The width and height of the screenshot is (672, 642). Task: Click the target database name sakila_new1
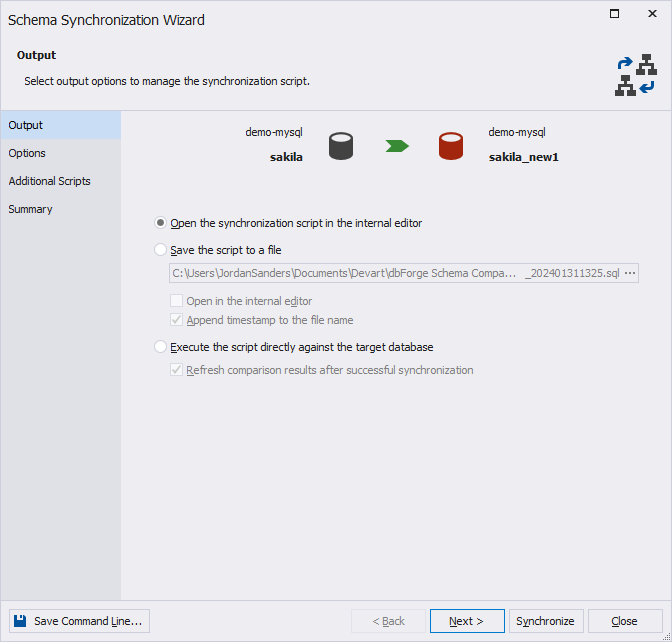(524, 157)
